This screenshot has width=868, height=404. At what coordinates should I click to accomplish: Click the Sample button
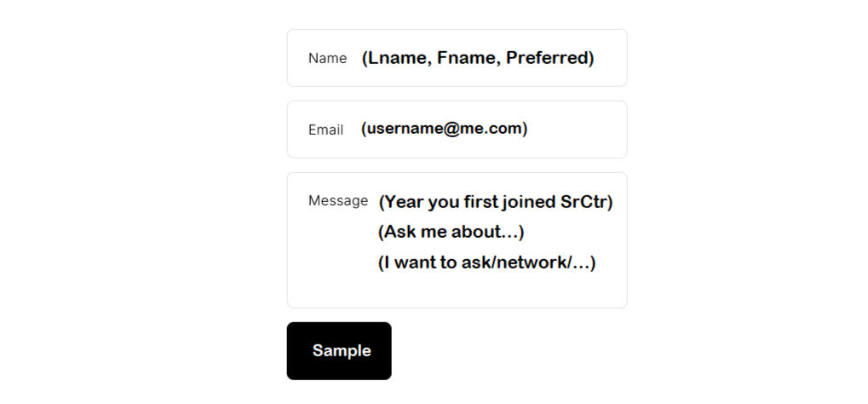[339, 350]
